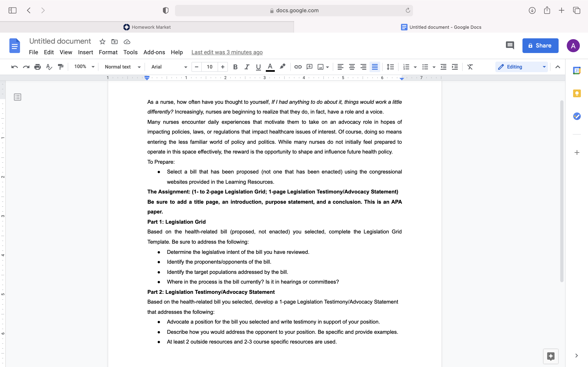Insert a link using the toolbar
Viewport: 588px width, 367px height.
tap(298, 67)
